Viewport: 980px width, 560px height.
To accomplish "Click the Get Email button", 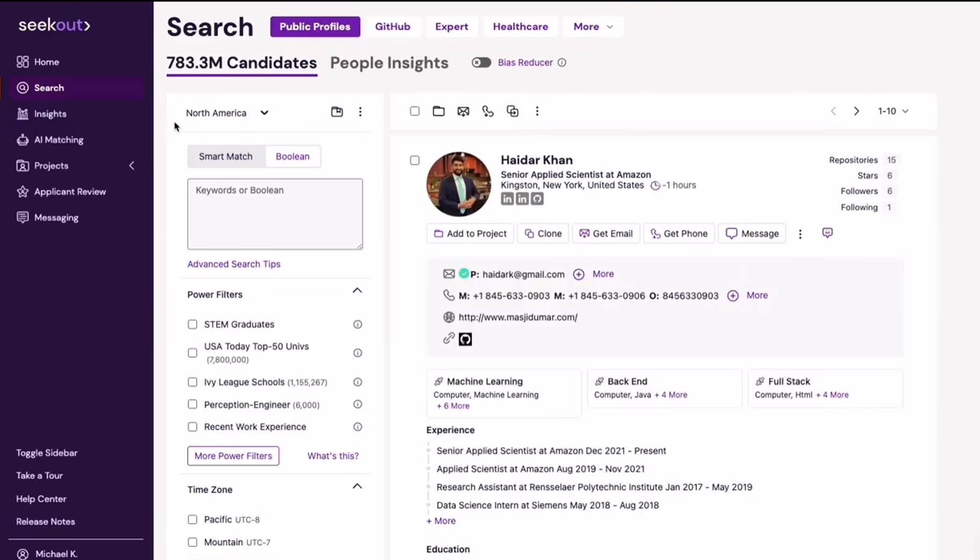I will tap(606, 234).
